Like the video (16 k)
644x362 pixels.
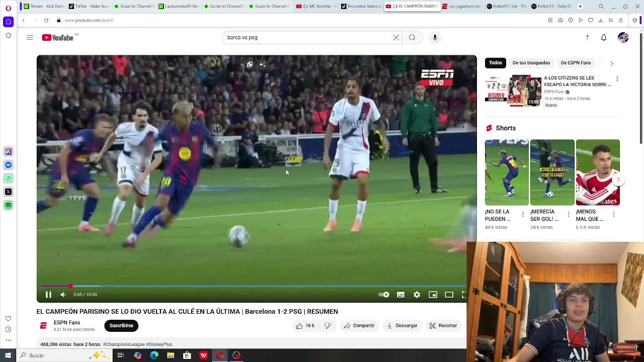tap(305, 326)
